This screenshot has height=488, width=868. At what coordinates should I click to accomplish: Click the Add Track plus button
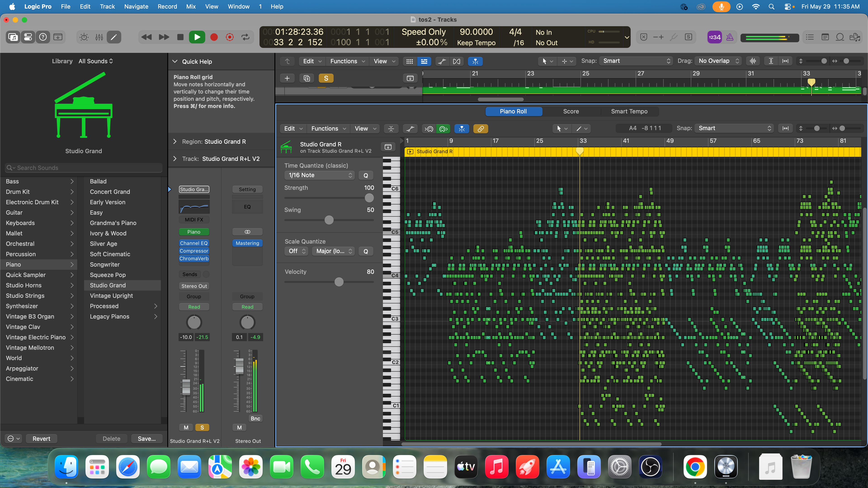click(x=287, y=78)
